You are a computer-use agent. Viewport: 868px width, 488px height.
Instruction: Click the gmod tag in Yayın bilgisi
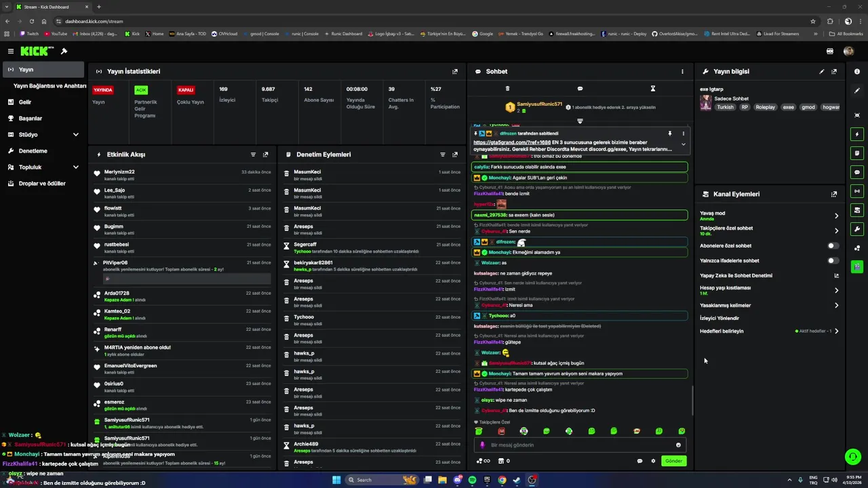(x=808, y=107)
